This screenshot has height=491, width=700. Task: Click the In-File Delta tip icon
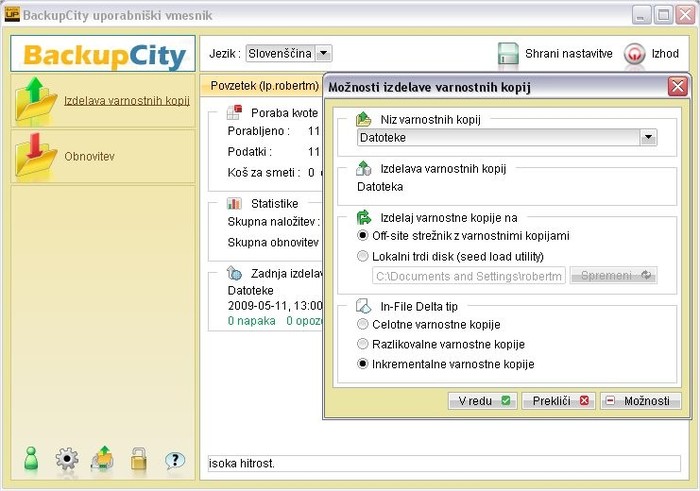coord(363,306)
